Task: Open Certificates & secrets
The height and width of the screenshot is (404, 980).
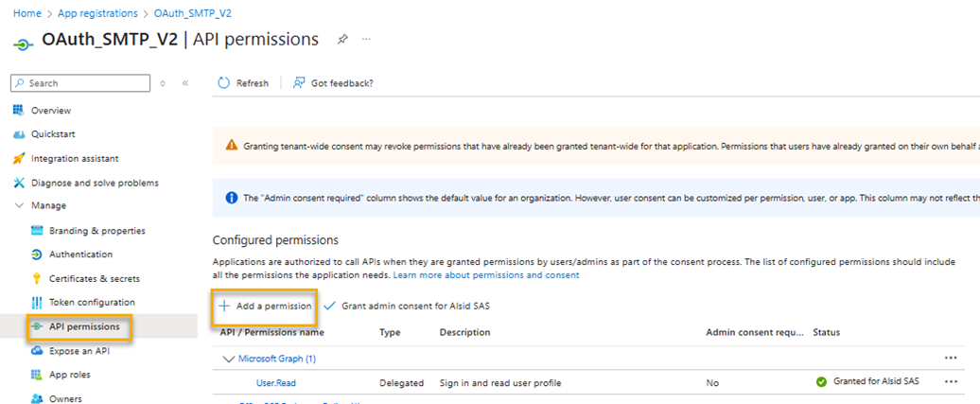Action: coord(95,279)
